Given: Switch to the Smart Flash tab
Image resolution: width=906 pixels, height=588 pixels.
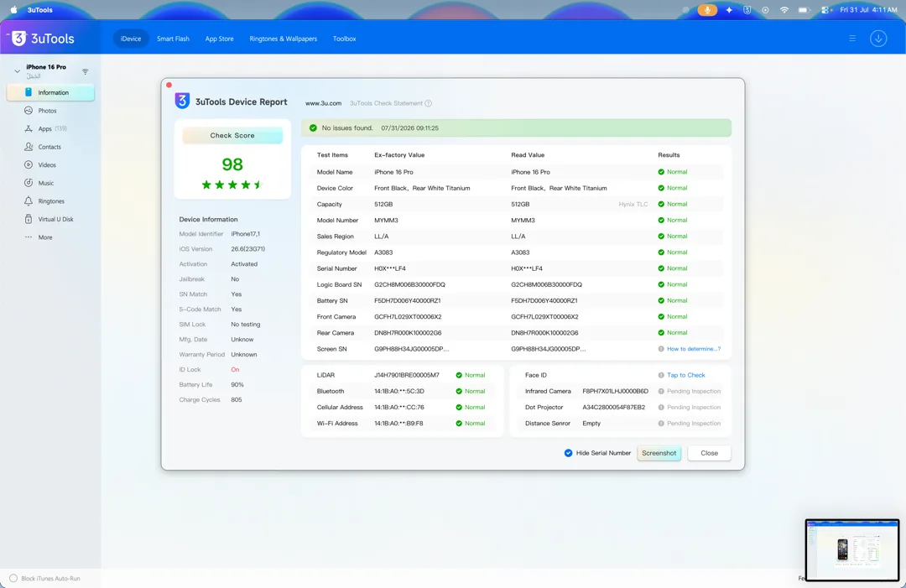Looking at the screenshot, I should [x=173, y=39].
